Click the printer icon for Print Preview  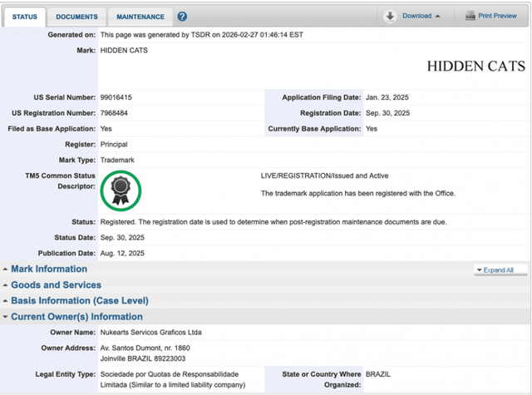(x=470, y=16)
